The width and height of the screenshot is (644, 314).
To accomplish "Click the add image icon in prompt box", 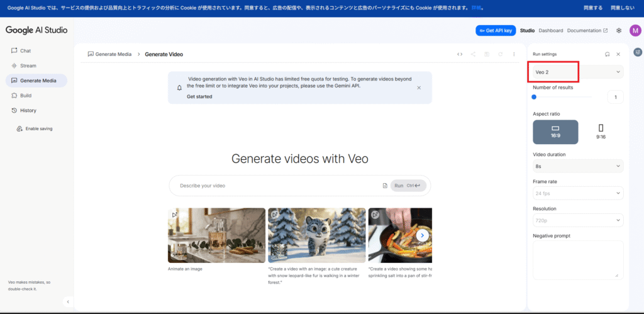I will (385, 186).
